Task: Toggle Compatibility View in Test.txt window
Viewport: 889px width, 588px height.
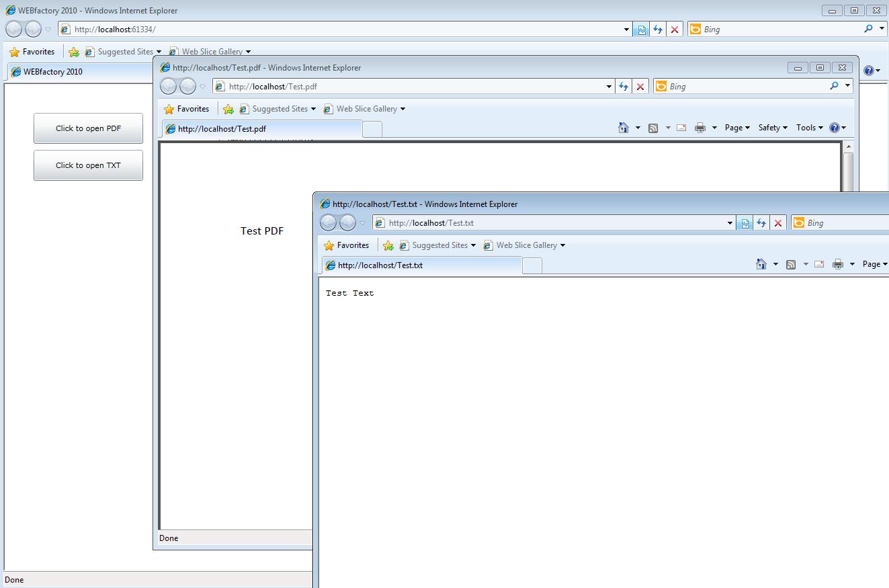Action: click(745, 223)
